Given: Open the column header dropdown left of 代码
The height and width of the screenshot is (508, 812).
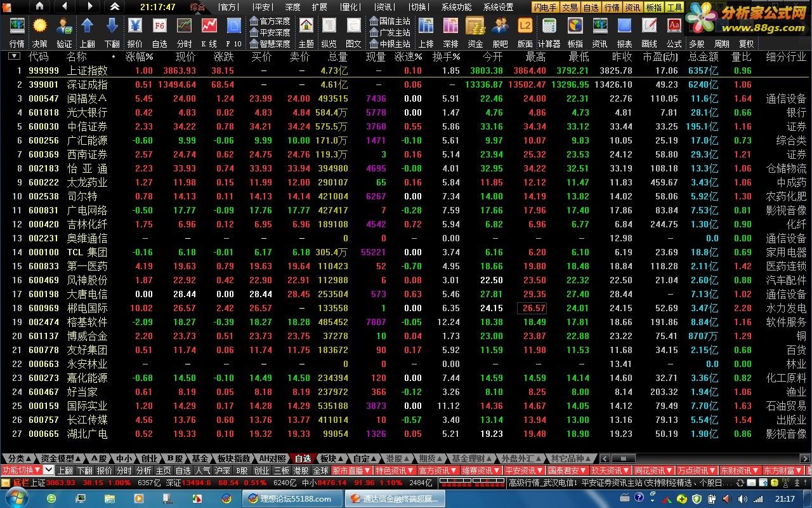Looking at the screenshot, I should click(13, 56).
